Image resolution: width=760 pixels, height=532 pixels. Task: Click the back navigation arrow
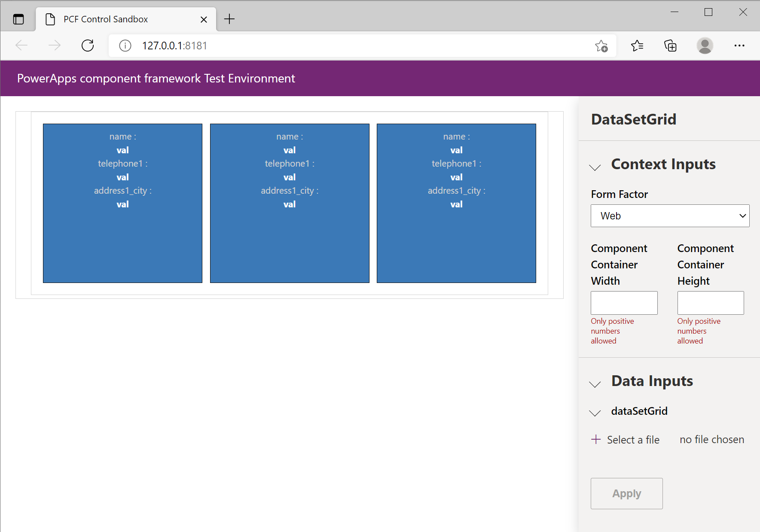(x=21, y=46)
